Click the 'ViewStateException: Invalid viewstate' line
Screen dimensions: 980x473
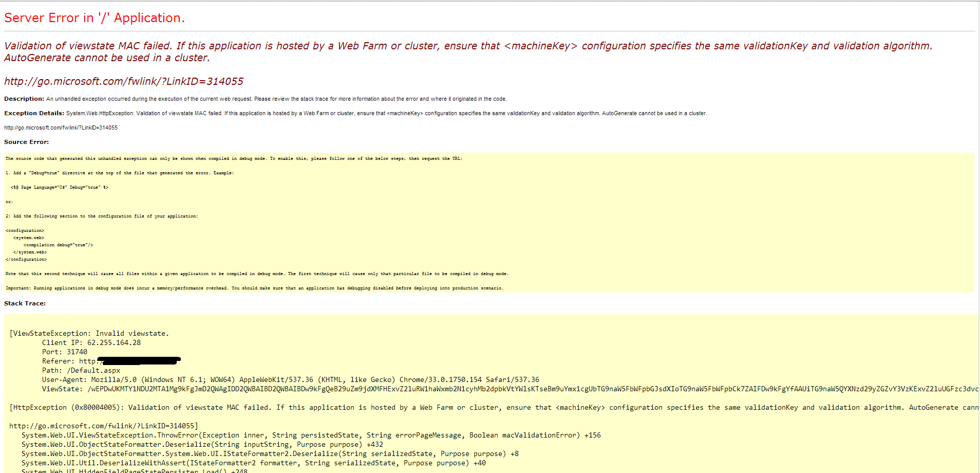click(x=89, y=334)
